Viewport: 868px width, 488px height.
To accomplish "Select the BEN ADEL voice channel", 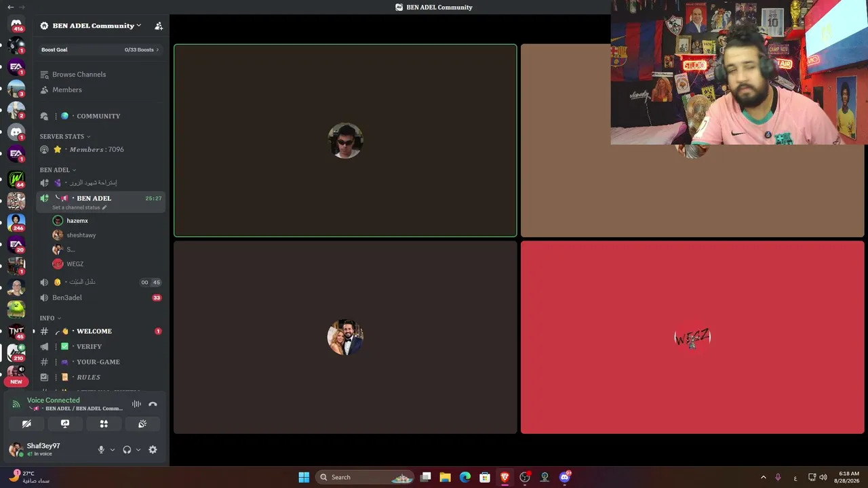I will pos(100,201).
